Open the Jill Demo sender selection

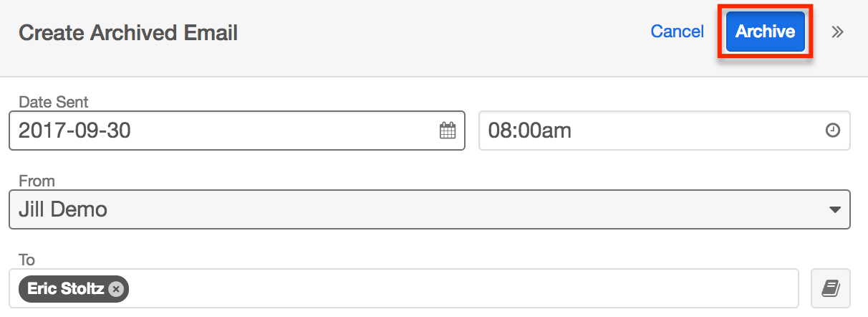pyautogui.click(x=63, y=209)
